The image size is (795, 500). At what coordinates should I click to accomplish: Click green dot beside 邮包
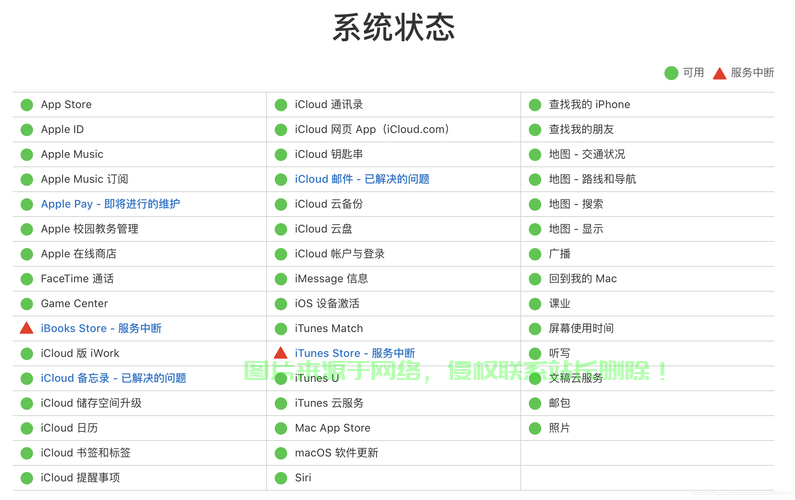click(x=535, y=403)
